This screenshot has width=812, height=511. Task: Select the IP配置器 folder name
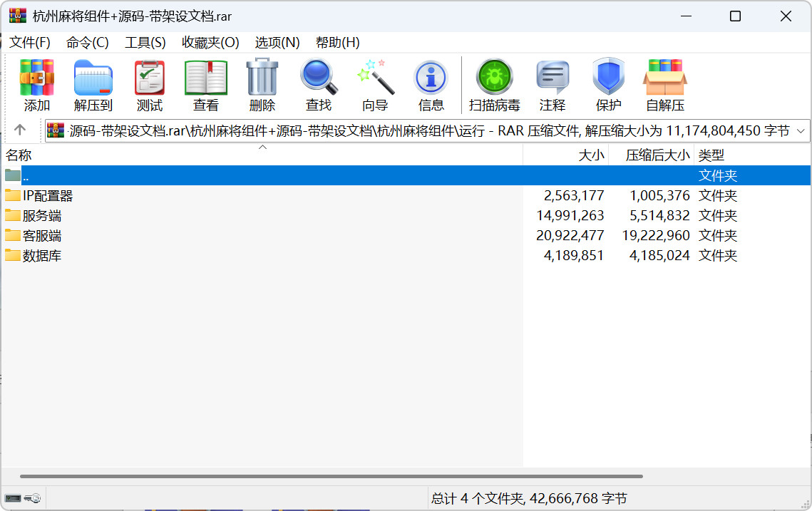(48, 196)
